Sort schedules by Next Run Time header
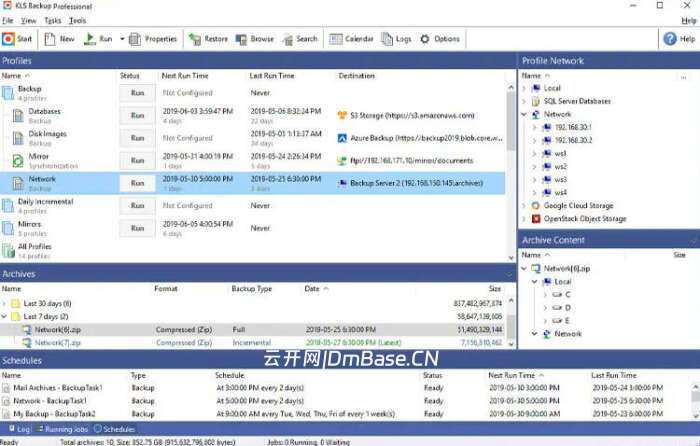Screen dimensions: 700x446 (512, 375)
